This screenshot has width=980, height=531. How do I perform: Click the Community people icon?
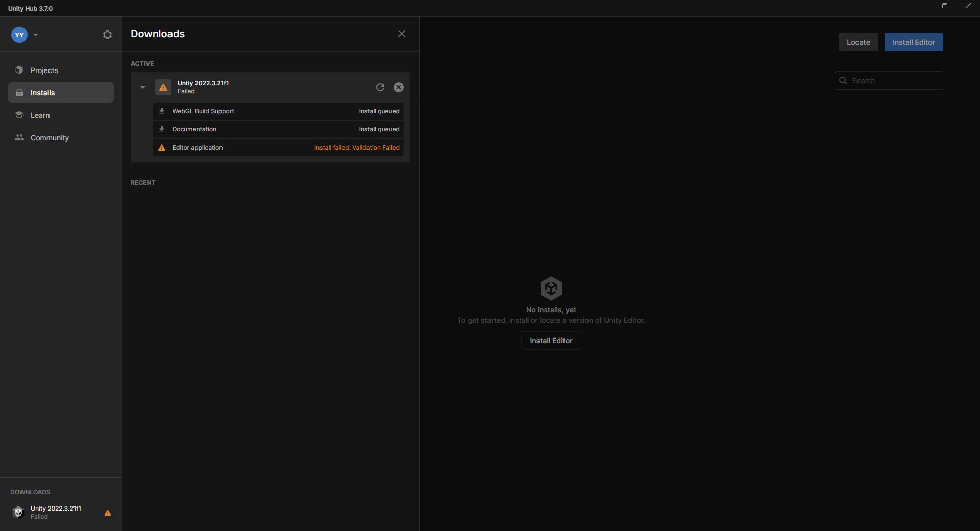(x=19, y=137)
